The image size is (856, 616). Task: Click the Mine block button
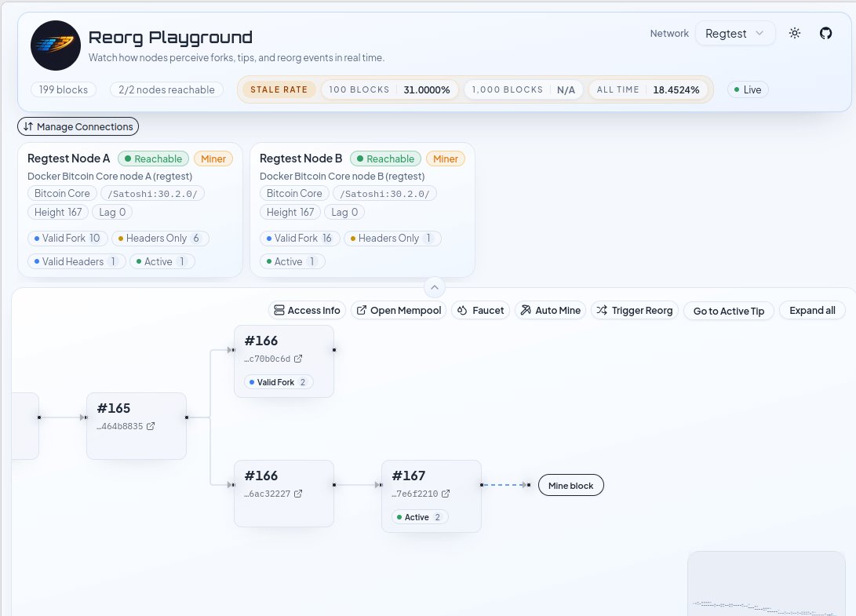pos(571,485)
